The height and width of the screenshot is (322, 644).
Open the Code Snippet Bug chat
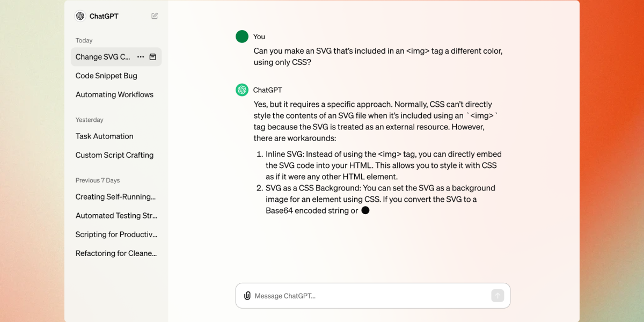tap(106, 76)
